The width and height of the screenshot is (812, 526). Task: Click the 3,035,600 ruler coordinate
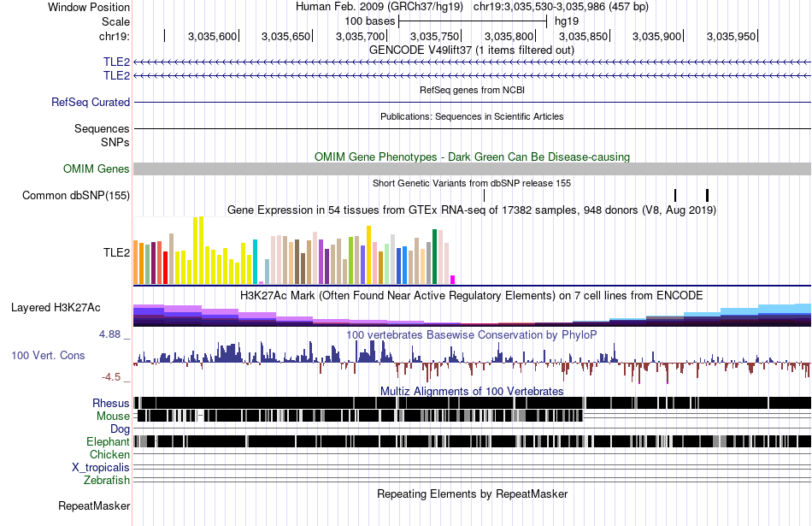click(212, 36)
